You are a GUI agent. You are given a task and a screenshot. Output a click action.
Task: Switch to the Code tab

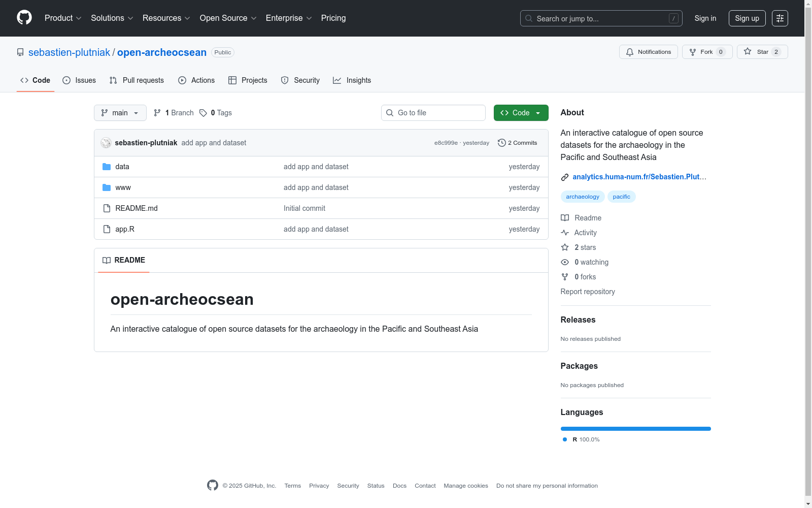click(36, 80)
